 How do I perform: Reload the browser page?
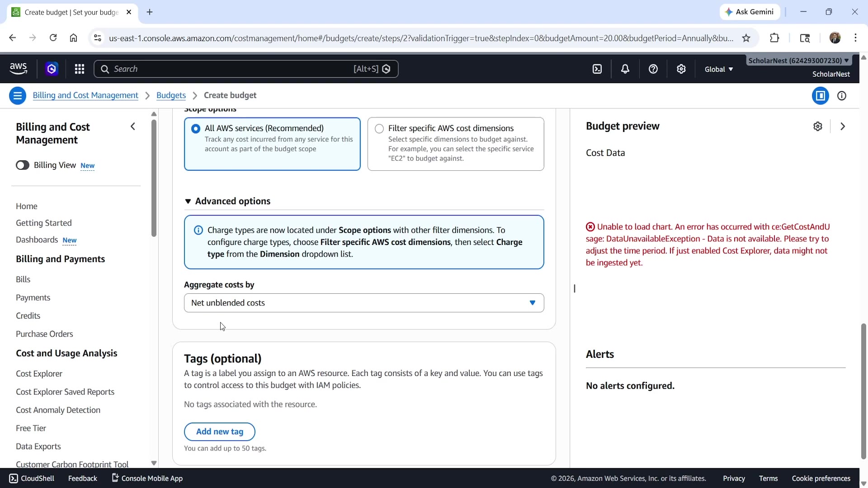point(53,38)
